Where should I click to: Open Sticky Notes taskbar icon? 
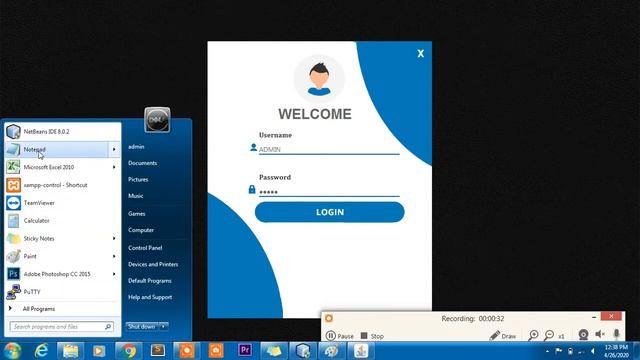pos(274,351)
